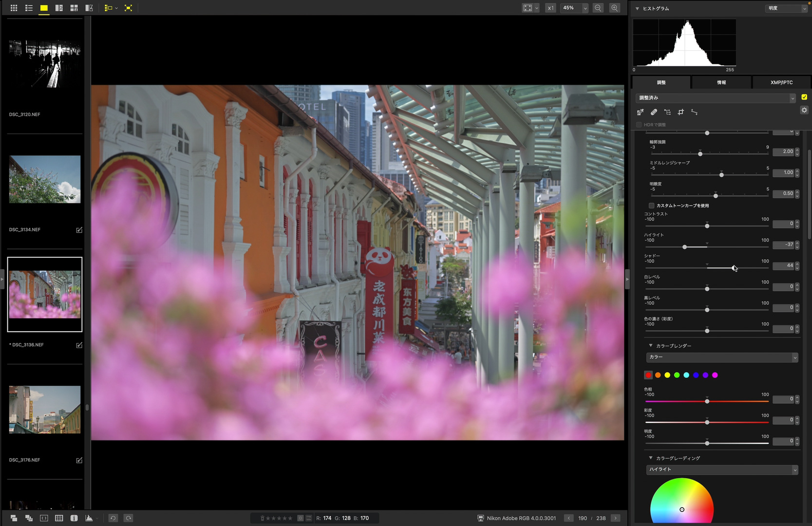The image size is (812, 526).
Task: Click the trash icon in rating bar
Action: tap(263, 518)
